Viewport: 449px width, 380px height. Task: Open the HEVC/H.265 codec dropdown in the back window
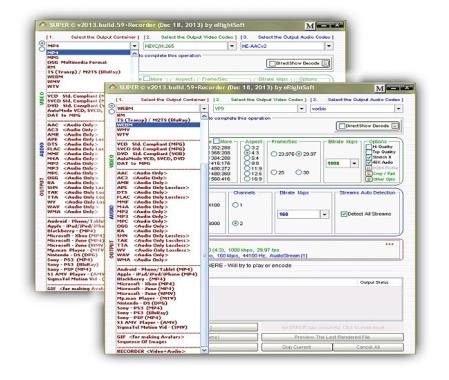click(232, 46)
